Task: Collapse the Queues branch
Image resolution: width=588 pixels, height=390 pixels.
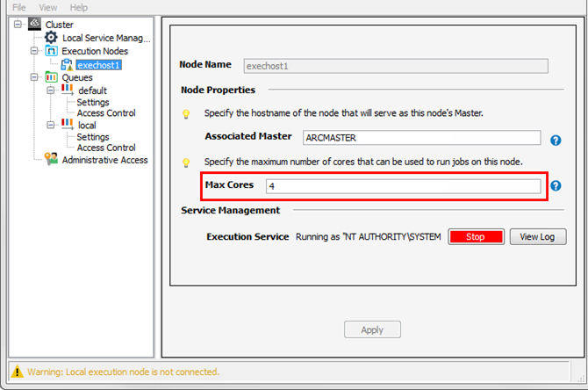Action: point(34,77)
